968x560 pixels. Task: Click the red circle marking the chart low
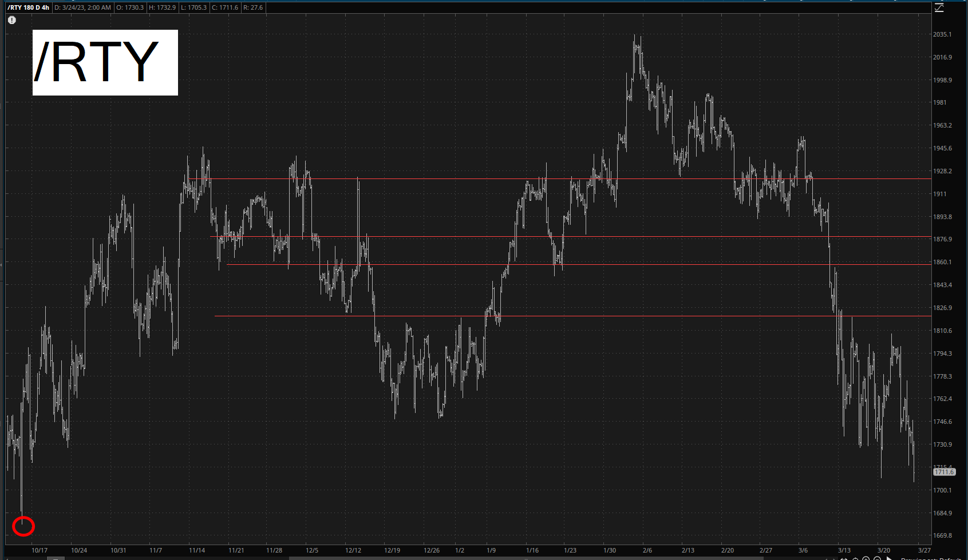click(23, 526)
